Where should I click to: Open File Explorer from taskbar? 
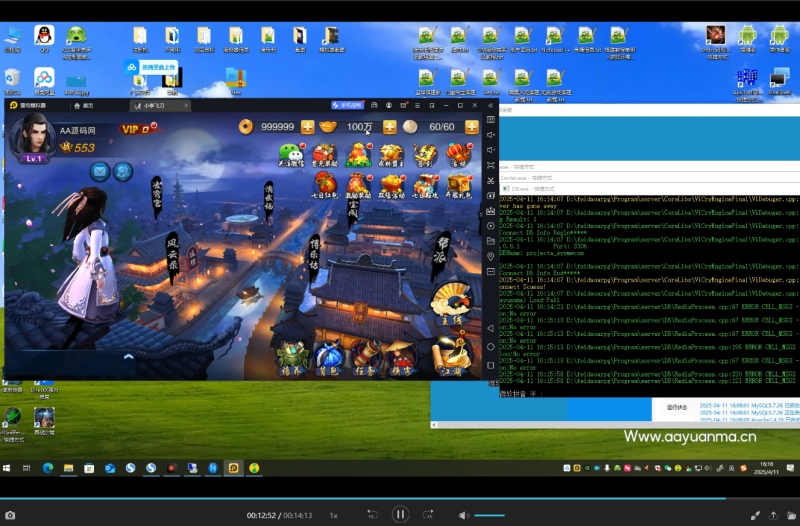point(68,468)
